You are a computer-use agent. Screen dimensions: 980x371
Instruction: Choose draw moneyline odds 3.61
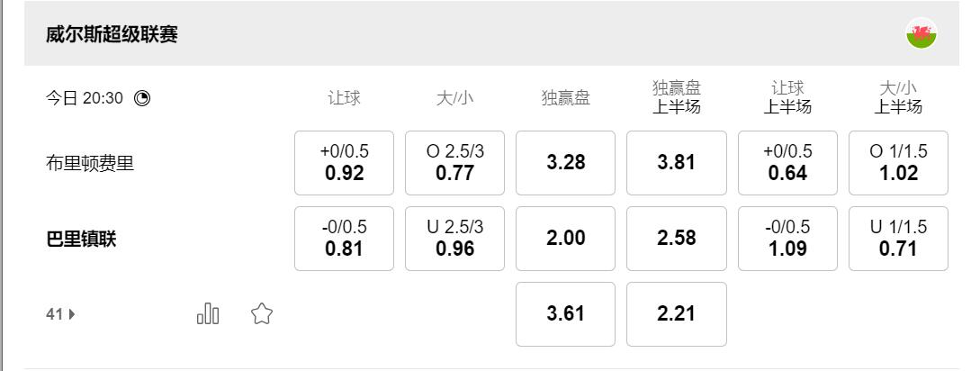pos(565,314)
